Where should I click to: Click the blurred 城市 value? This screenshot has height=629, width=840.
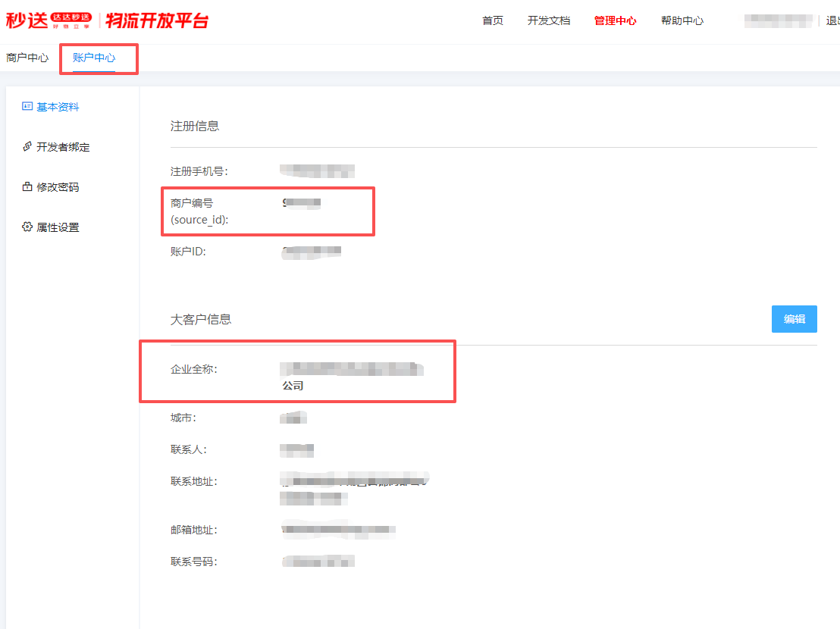point(293,418)
